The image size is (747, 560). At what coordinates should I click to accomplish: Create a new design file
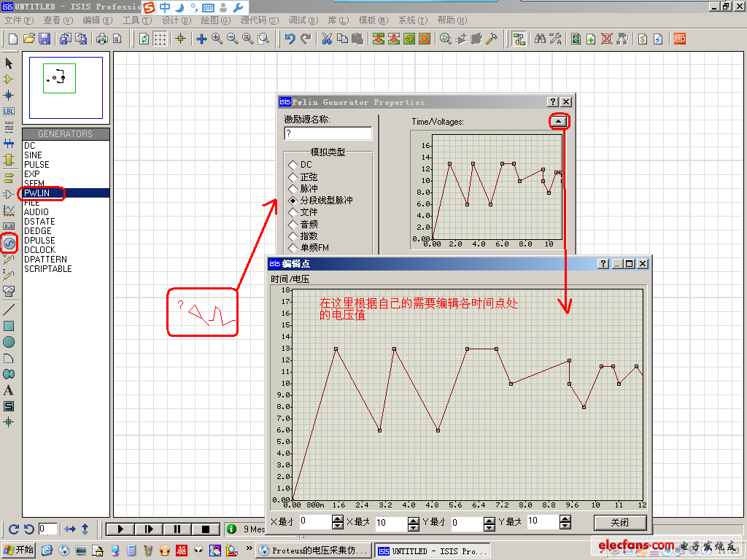click(x=13, y=39)
